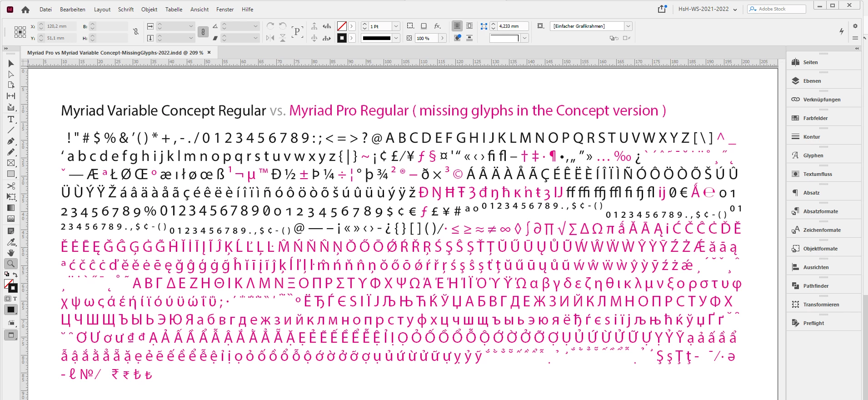The width and height of the screenshot is (868, 400).
Task: Open the Schrift menu
Action: 126,10
